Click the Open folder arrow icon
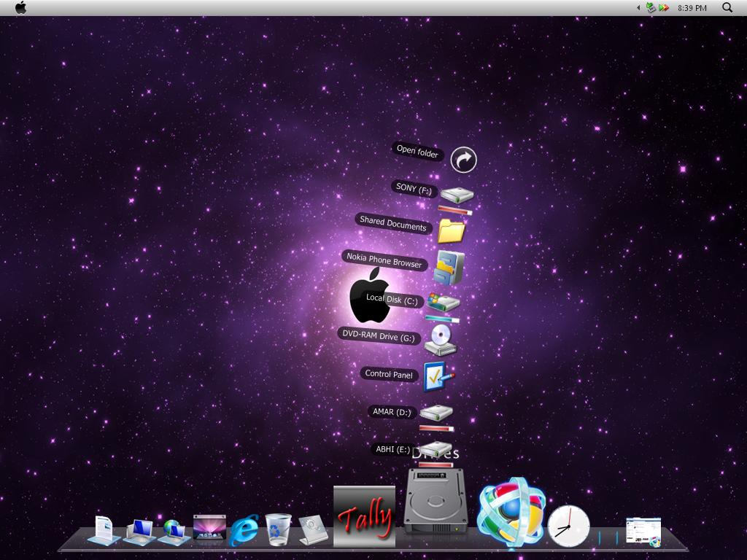Screen dimensions: 747x560 463,160
